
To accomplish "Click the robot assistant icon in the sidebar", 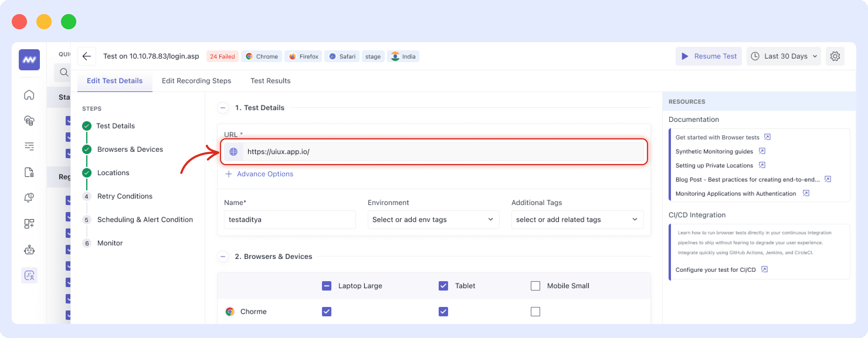I will coord(29,250).
